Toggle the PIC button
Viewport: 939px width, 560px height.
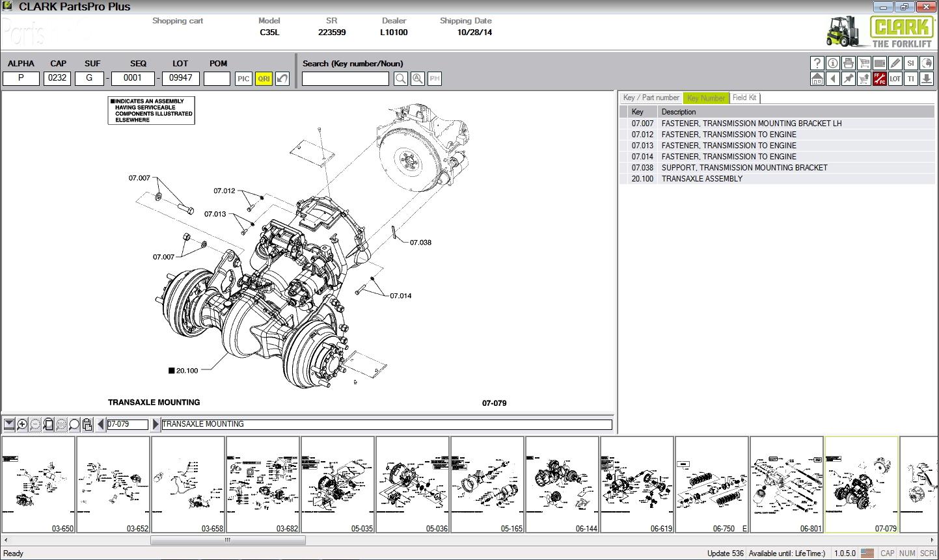(x=243, y=78)
